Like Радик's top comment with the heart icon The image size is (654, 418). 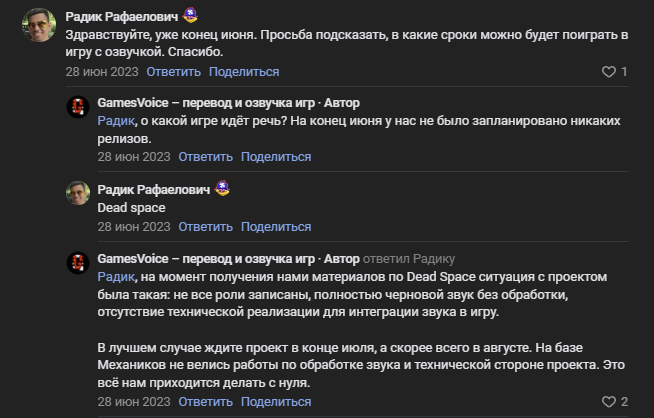click(x=608, y=72)
